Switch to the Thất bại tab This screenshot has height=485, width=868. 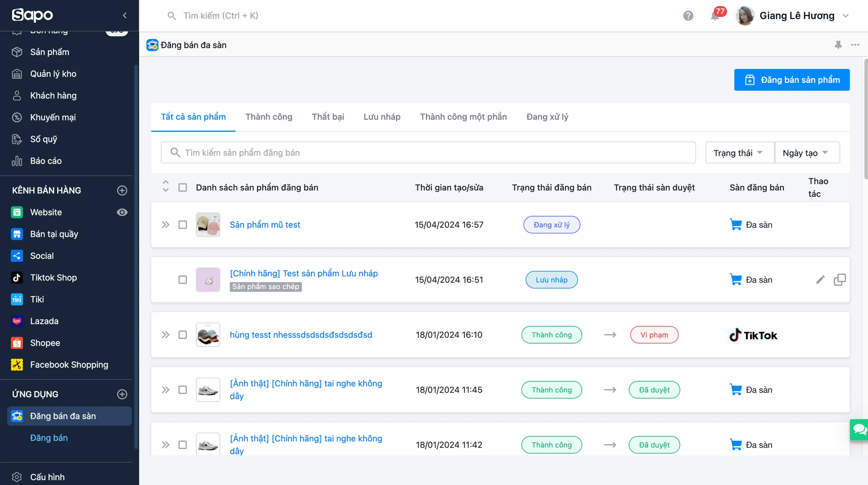click(x=328, y=117)
